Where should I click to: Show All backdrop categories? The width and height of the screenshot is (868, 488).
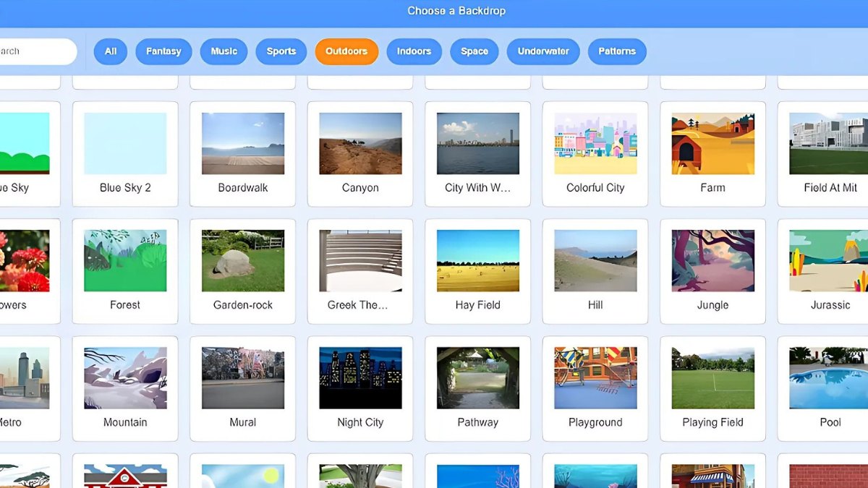pos(111,51)
